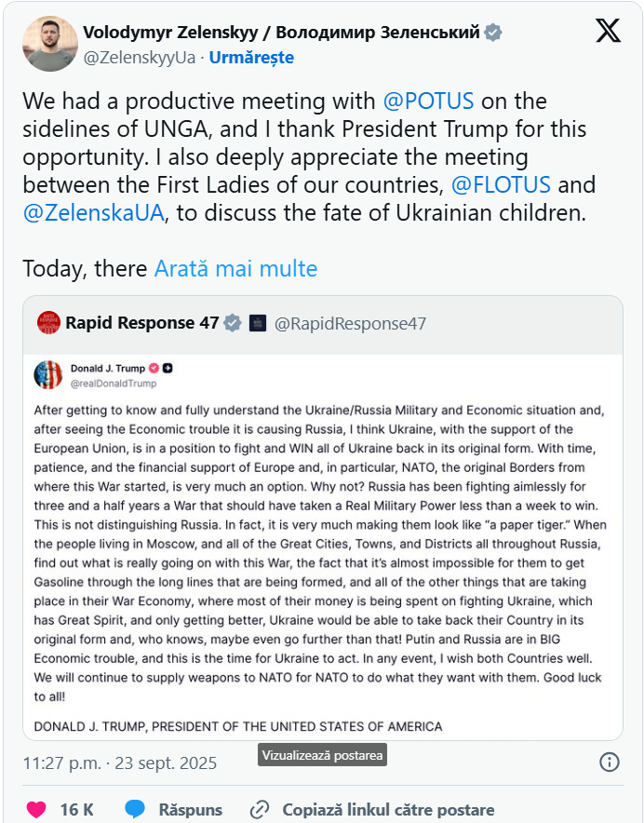Open Zelenskyy's profile photo
Screen dimensions: 644x823
47,44
